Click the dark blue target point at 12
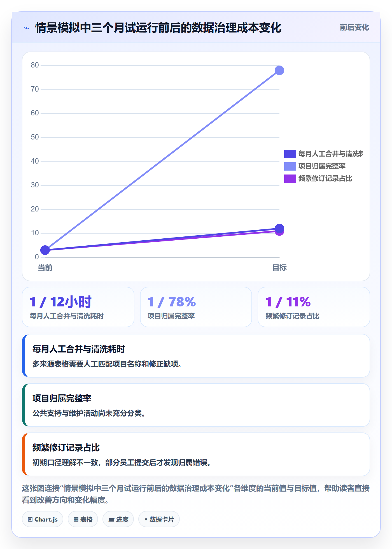 279,228
